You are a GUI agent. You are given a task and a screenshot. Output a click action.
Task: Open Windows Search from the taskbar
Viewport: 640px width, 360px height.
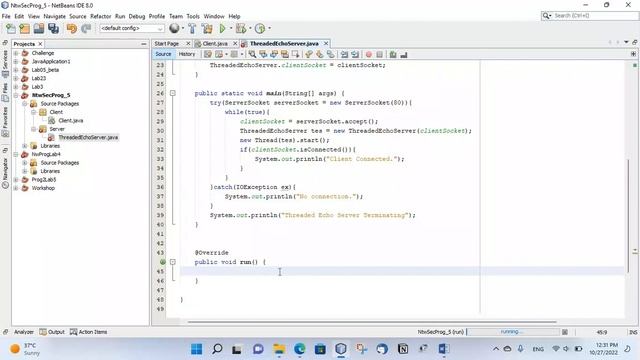[217, 349]
